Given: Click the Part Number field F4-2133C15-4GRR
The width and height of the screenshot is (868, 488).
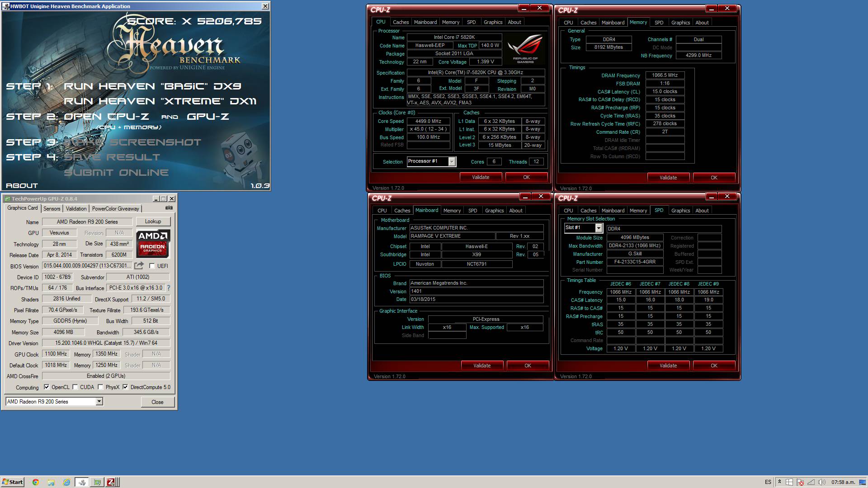Looking at the screenshot, I should click(x=635, y=262).
